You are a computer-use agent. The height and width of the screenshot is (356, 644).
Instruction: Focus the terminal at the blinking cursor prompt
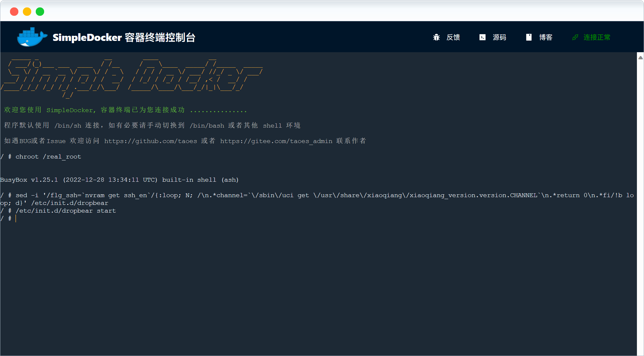click(16, 218)
